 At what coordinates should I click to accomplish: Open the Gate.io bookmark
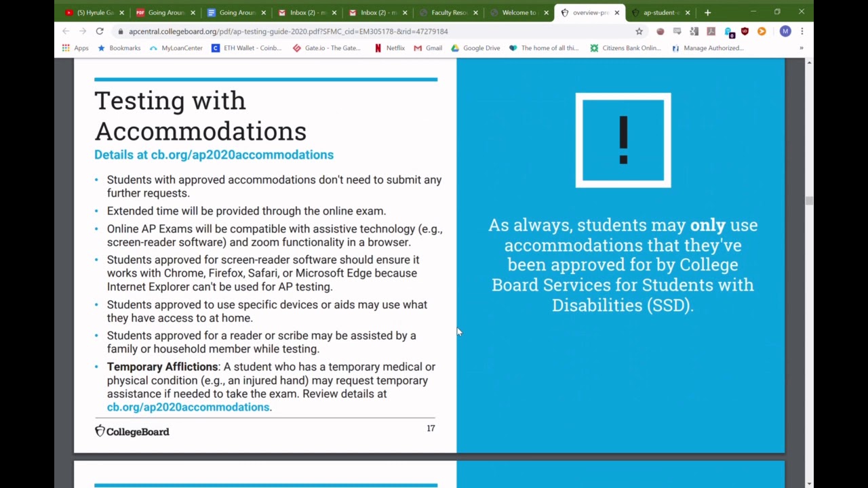click(327, 48)
